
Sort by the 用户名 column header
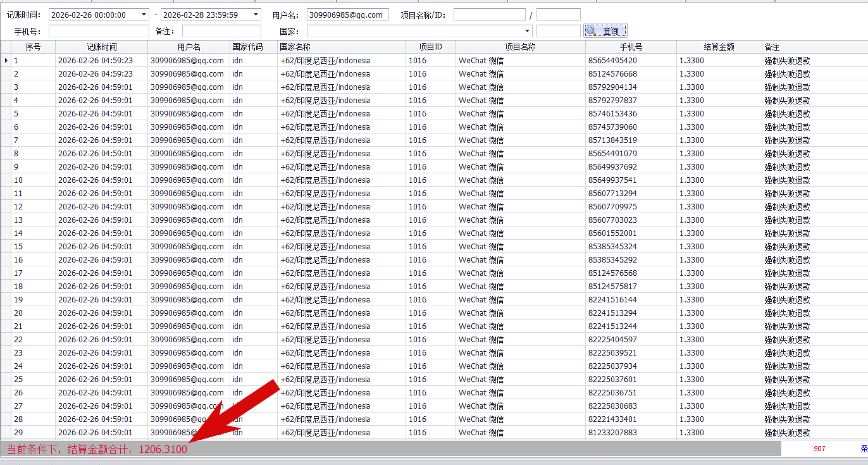point(189,47)
